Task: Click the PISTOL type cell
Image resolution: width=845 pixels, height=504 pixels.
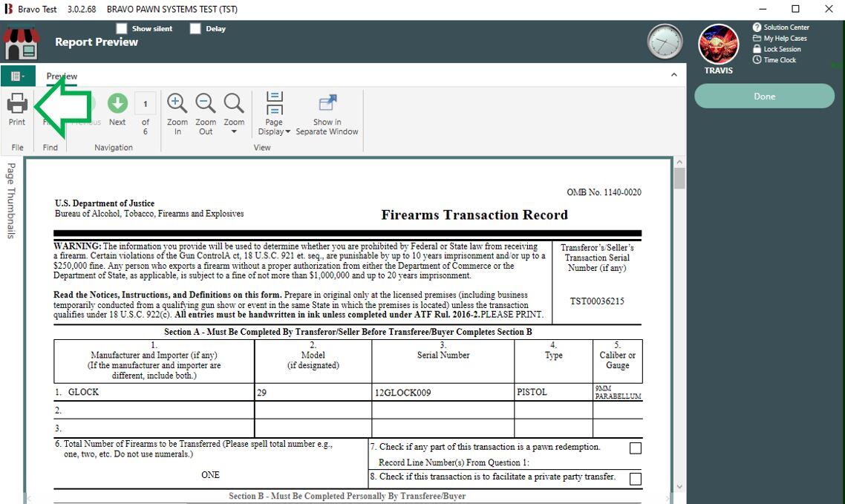Action: pos(532,392)
